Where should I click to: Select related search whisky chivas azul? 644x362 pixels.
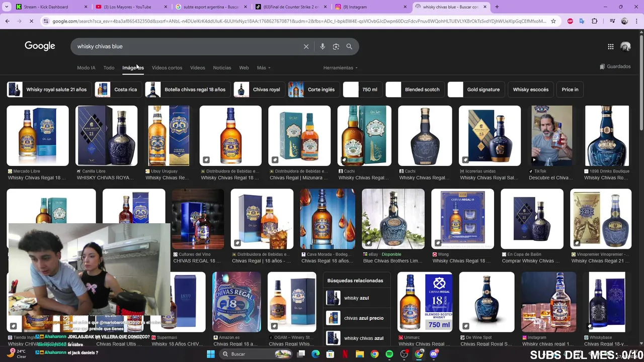point(356,338)
